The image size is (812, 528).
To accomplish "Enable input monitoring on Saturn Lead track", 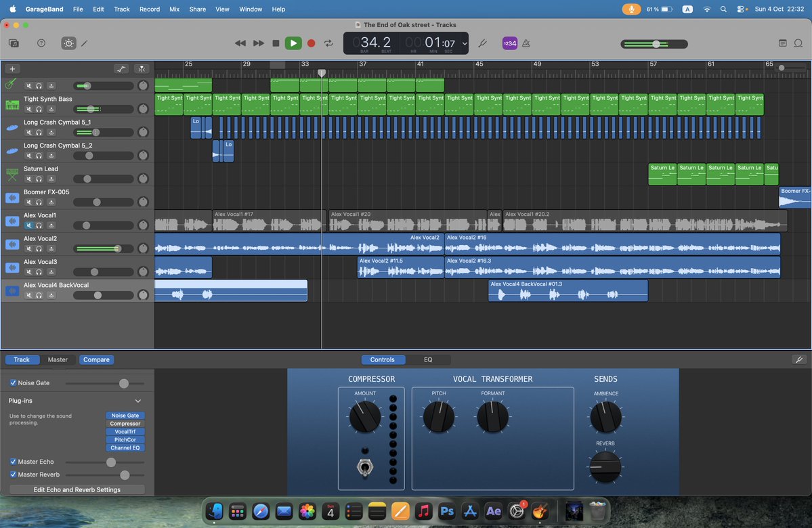I will (51, 179).
